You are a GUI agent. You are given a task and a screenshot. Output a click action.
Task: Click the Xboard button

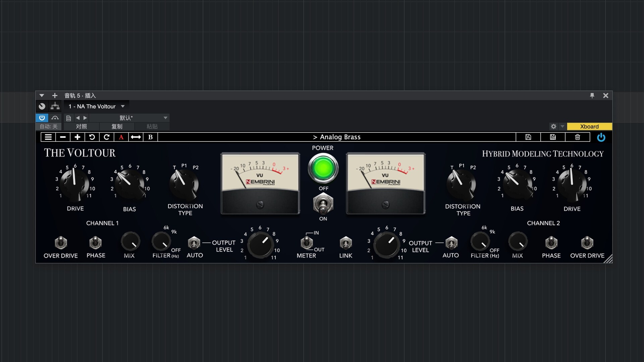pos(589,126)
